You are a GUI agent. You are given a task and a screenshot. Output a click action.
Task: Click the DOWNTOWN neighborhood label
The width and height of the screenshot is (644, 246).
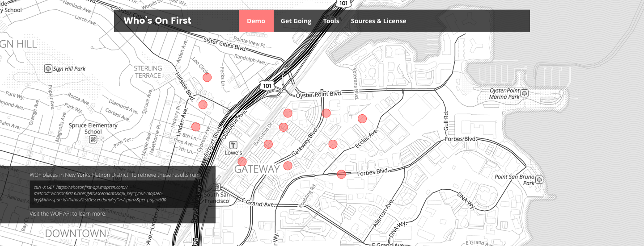(76, 233)
